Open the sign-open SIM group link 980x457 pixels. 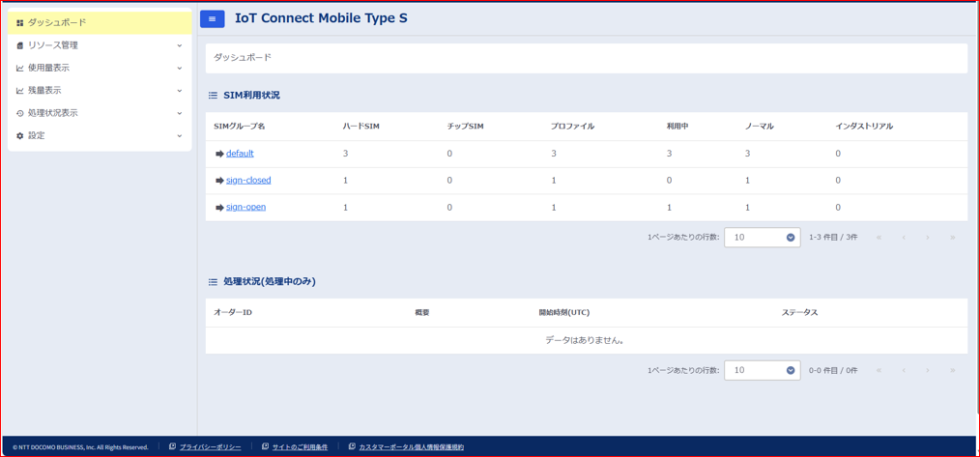tap(246, 207)
